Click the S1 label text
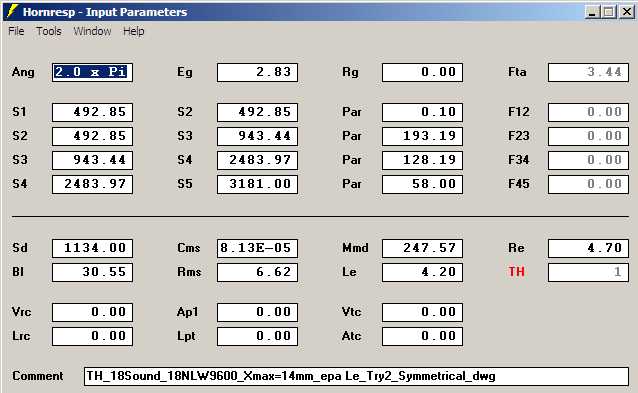 click(19, 112)
